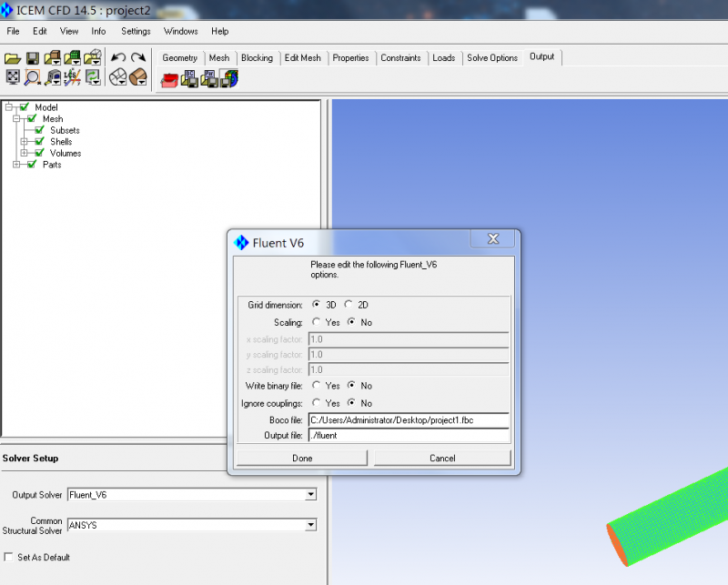Image resolution: width=728 pixels, height=585 pixels.
Task: Open the geometry file icon
Action: point(53,57)
